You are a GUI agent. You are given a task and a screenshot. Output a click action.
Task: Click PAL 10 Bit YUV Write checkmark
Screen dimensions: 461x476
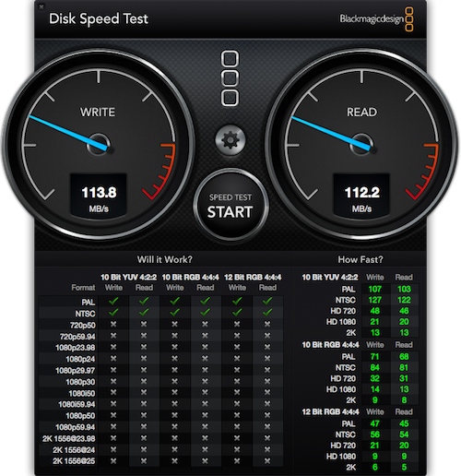pos(113,301)
